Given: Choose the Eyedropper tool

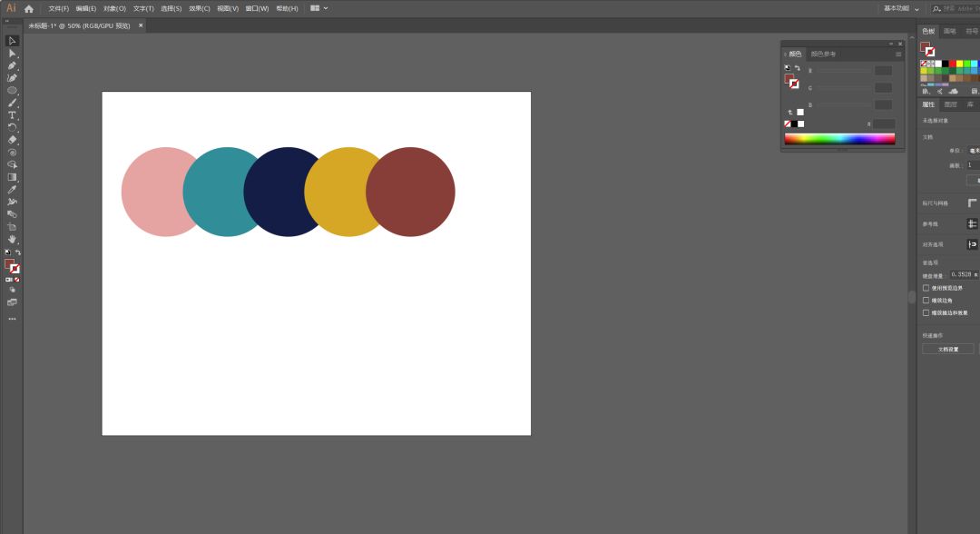Looking at the screenshot, I should point(12,189).
